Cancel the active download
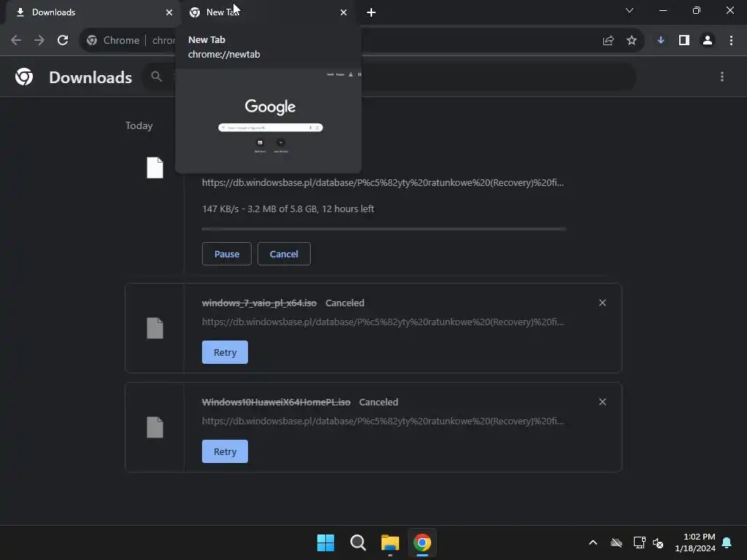This screenshot has height=560, width=747. 284,254
